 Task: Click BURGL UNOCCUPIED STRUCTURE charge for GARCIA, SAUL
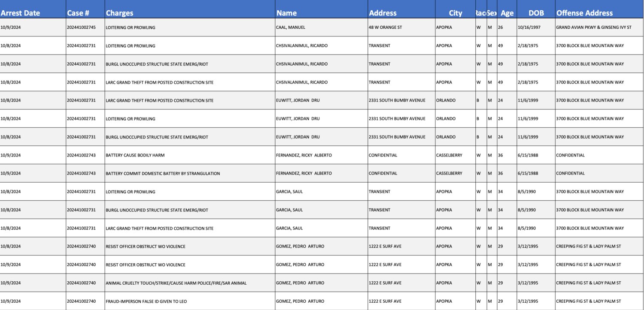(x=157, y=210)
